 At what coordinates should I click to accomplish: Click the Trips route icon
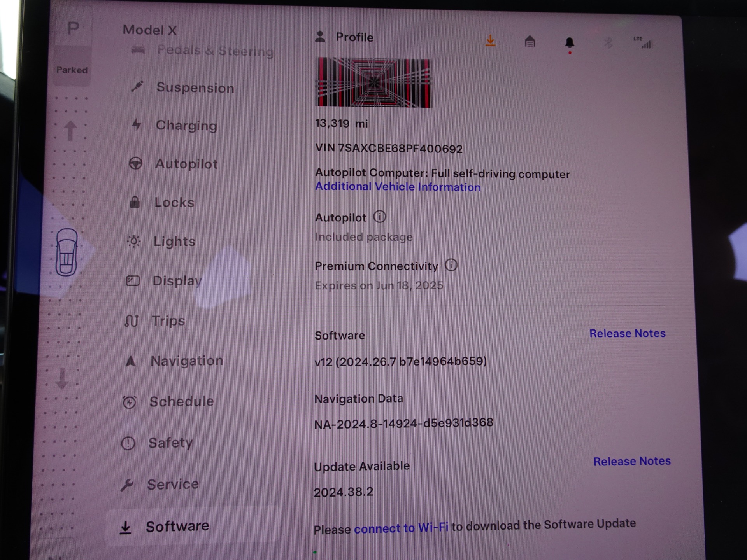click(x=132, y=320)
